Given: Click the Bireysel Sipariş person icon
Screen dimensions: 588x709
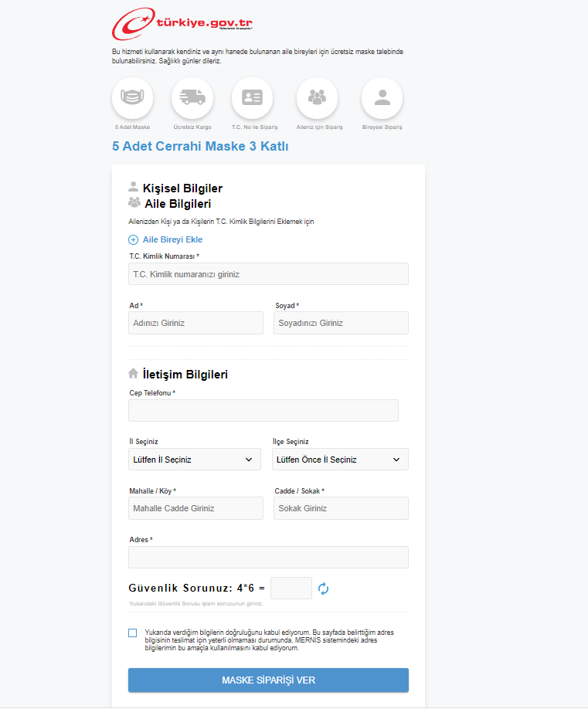Looking at the screenshot, I should 382,97.
